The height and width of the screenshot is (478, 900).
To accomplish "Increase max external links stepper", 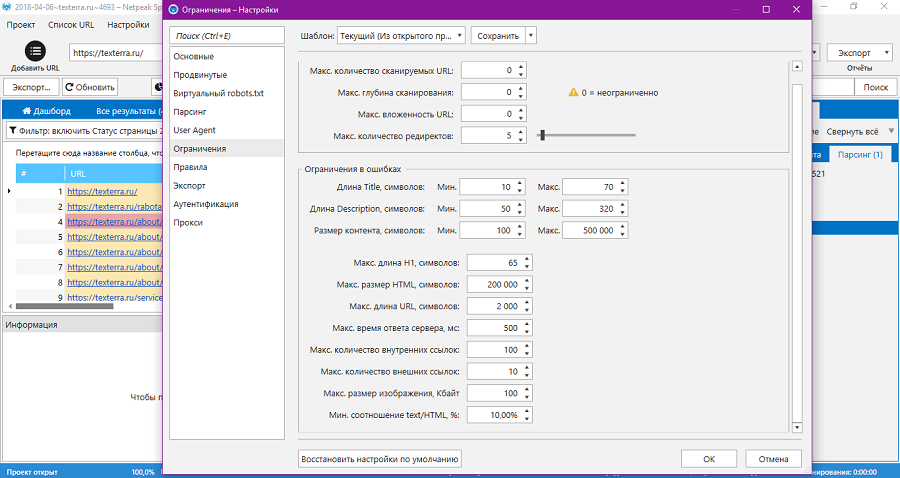I will 527,368.
